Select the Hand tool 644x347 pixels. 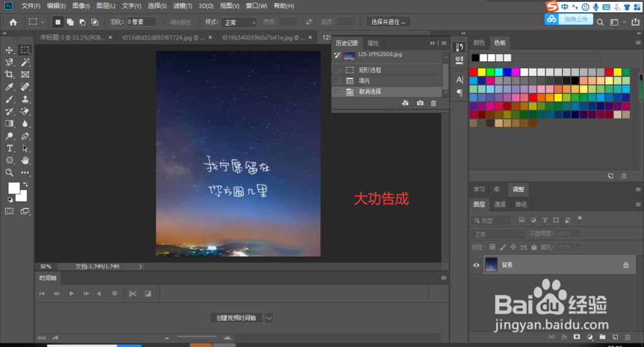coord(25,160)
